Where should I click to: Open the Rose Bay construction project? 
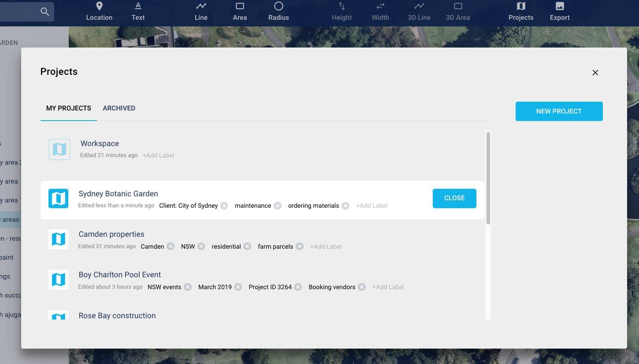tap(117, 316)
